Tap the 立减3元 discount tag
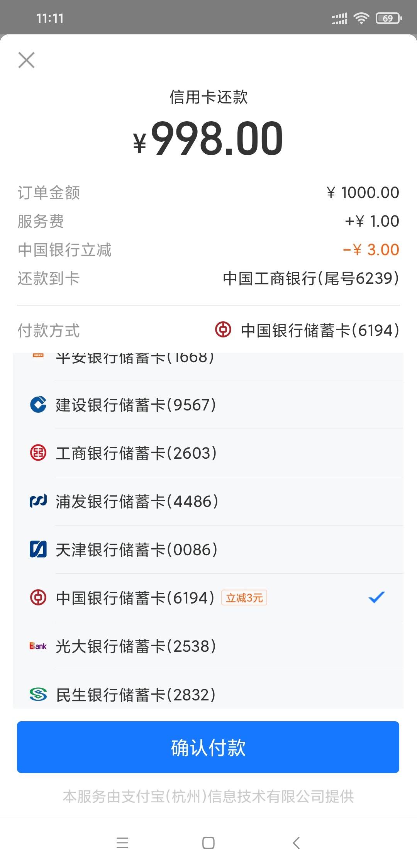 (x=244, y=598)
